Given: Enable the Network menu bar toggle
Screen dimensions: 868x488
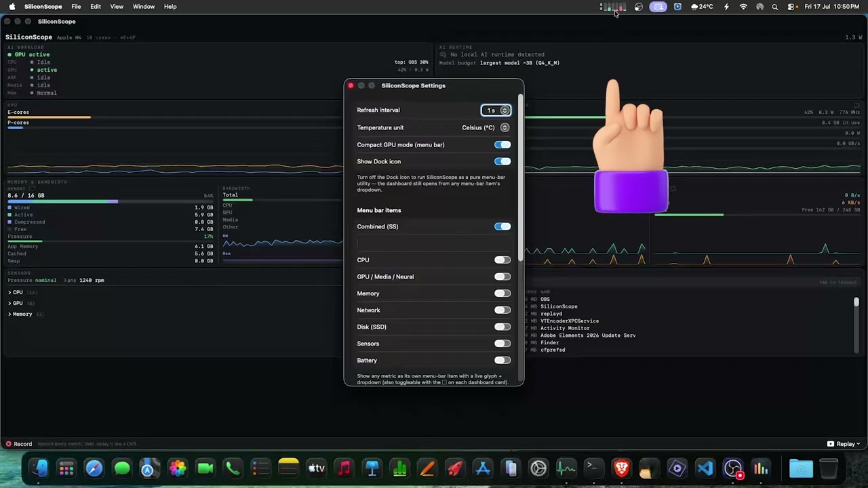Looking at the screenshot, I should click(502, 310).
